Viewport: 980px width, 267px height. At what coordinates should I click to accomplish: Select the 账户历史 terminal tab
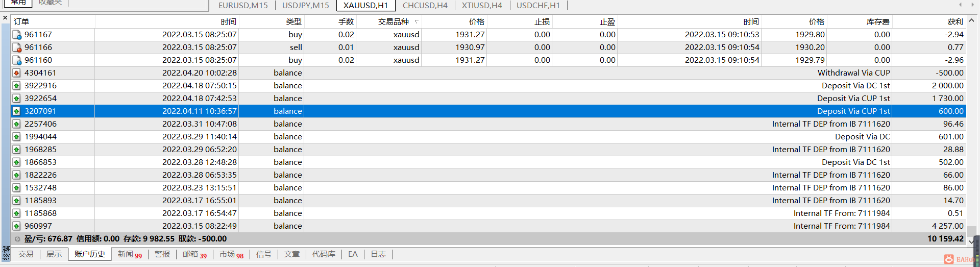pos(90,254)
